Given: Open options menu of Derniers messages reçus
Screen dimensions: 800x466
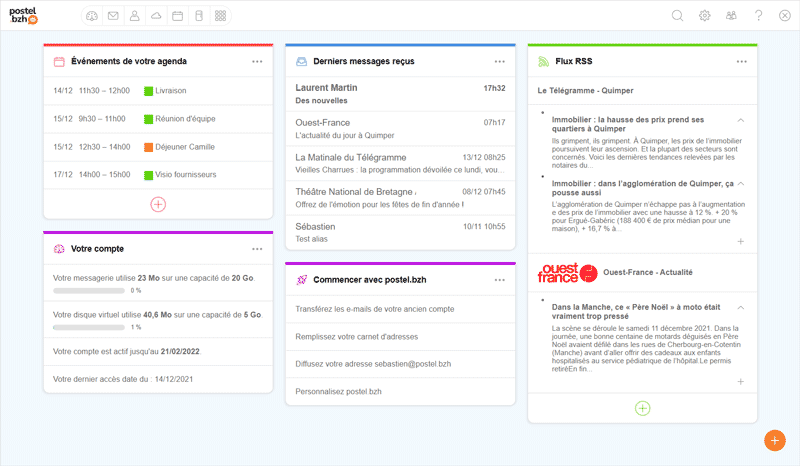Looking at the screenshot, I should pos(500,62).
